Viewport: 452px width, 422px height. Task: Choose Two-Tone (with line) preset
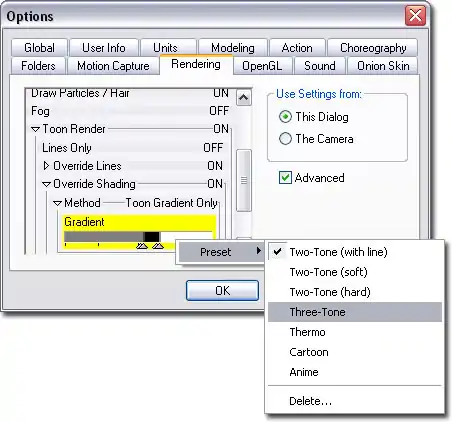(x=355, y=252)
